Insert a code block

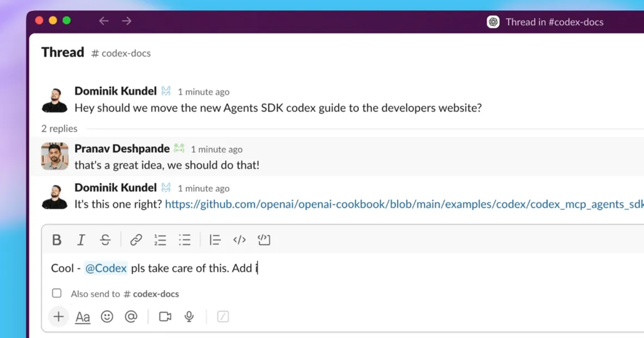[x=264, y=240]
